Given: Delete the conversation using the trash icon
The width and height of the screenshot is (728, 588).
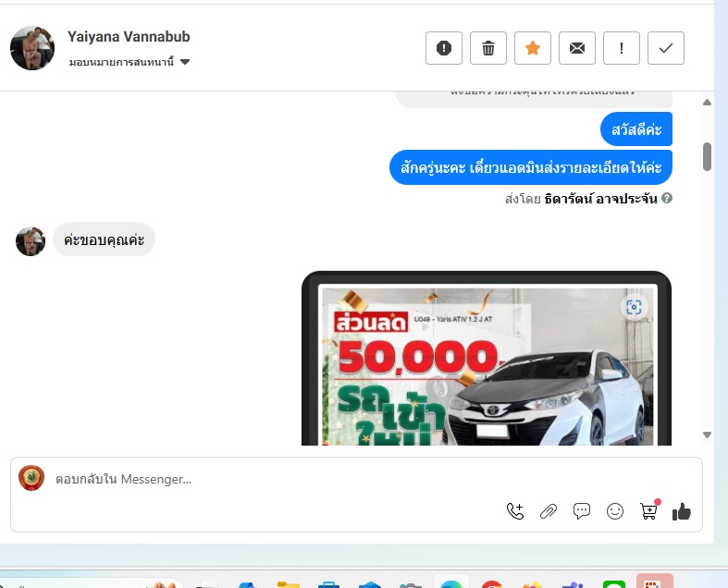Looking at the screenshot, I should (488, 48).
